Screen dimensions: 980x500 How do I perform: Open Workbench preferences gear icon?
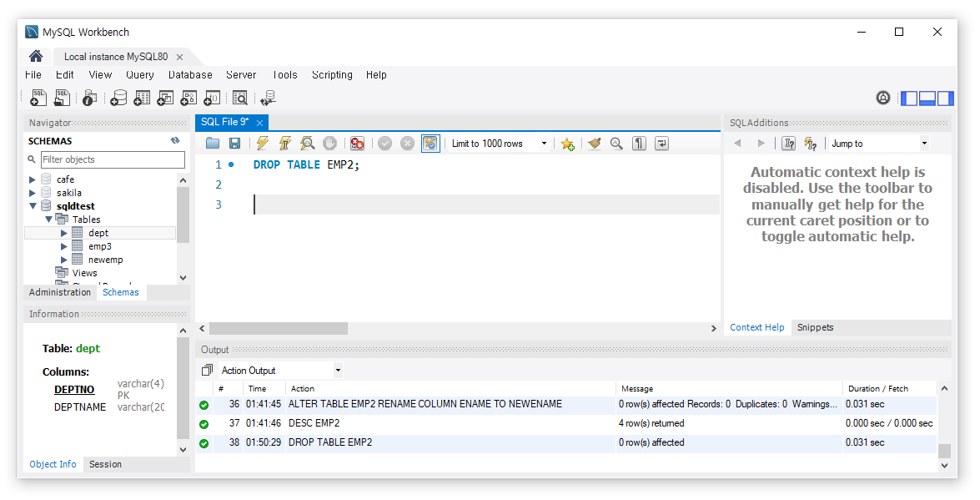point(882,98)
